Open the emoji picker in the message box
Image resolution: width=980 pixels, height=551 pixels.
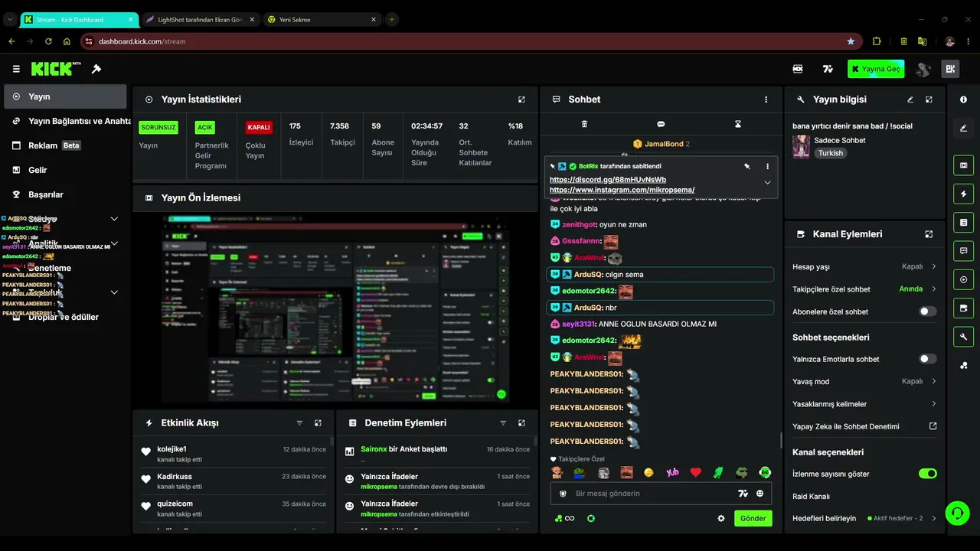point(759,494)
